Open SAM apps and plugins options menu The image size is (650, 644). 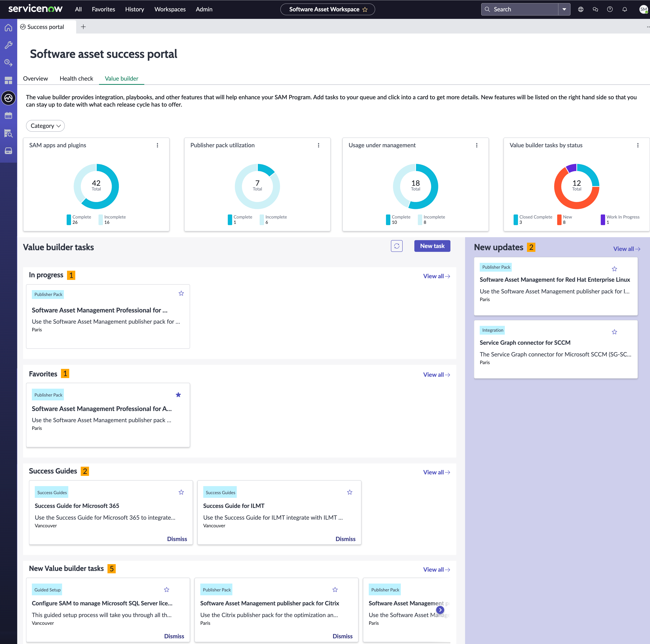[x=157, y=145]
